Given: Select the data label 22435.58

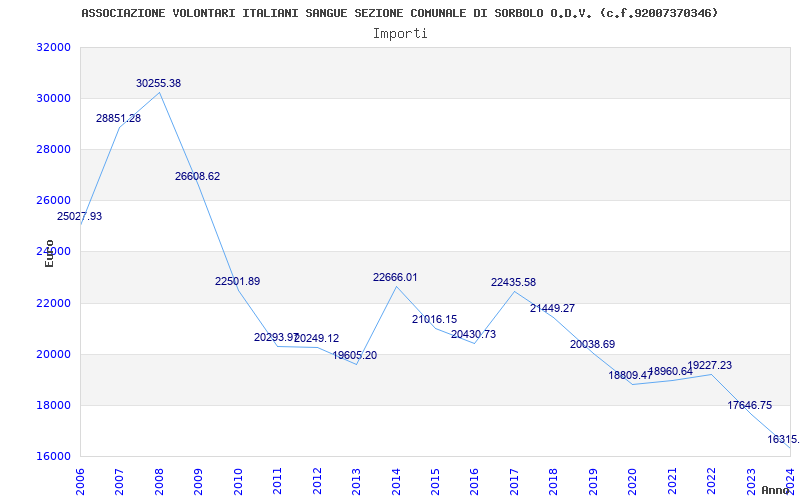Looking at the screenshot, I should pyautogui.click(x=513, y=283).
